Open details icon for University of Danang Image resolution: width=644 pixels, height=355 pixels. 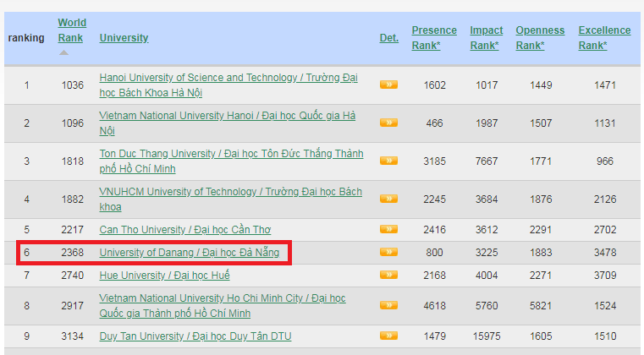click(388, 252)
